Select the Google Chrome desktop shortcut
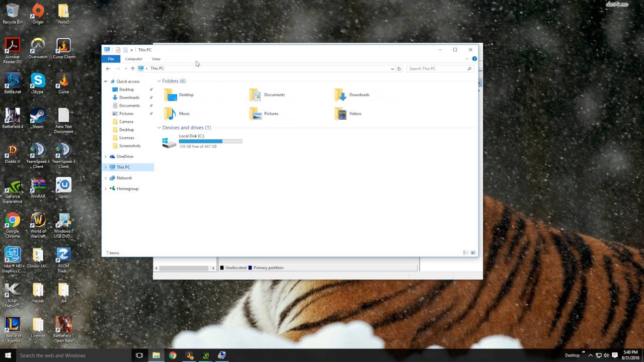644x362 pixels. (x=13, y=225)
